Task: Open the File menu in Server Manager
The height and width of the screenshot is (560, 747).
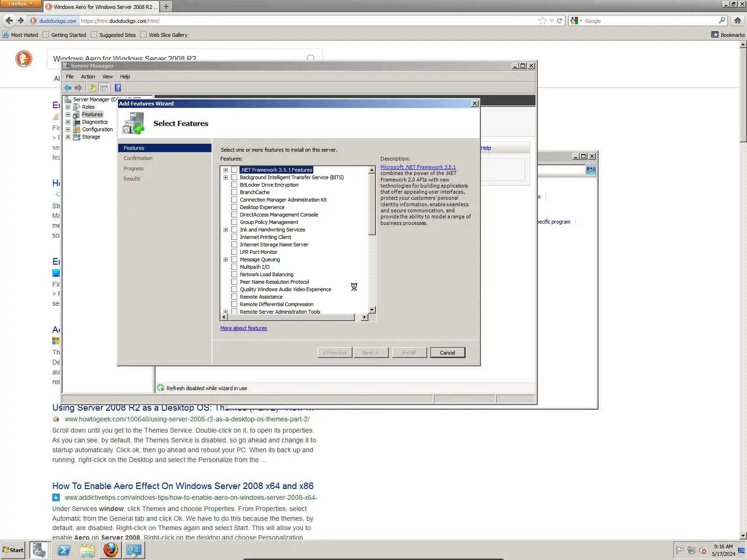Action: click(70, 77)
